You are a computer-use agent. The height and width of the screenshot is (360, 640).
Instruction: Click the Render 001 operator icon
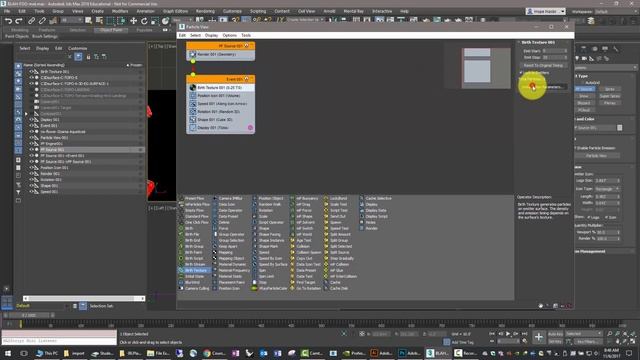(193, 54)
